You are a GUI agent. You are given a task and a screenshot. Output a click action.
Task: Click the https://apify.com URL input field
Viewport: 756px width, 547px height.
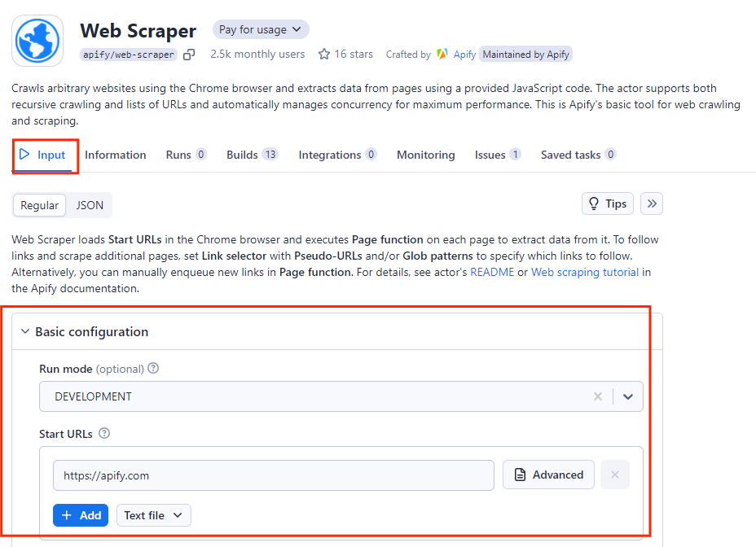pyautogui.click(x=274, y=475)
